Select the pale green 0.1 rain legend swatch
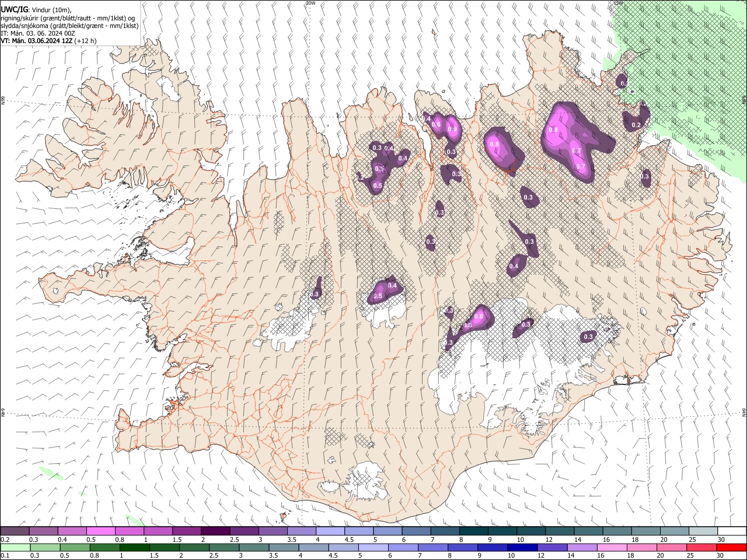The image size is (747, 560). (15, 548)
